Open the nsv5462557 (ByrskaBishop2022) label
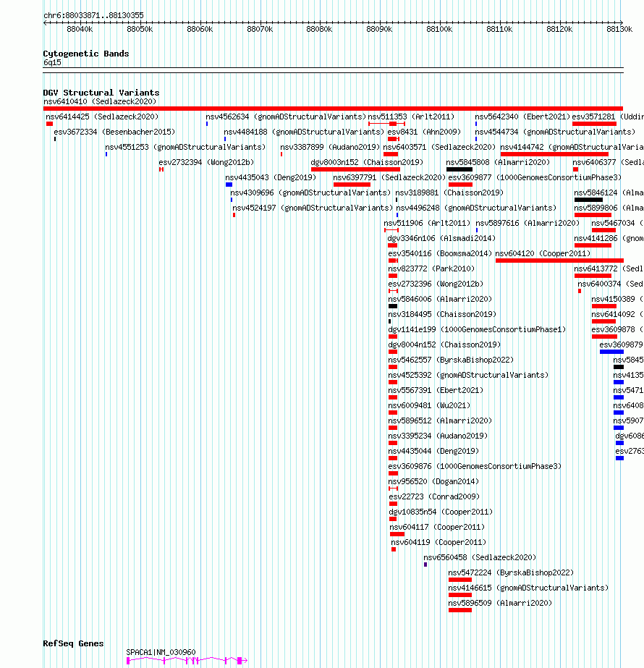644x668 pixels. pyautogui.click(x=451, y=360)
